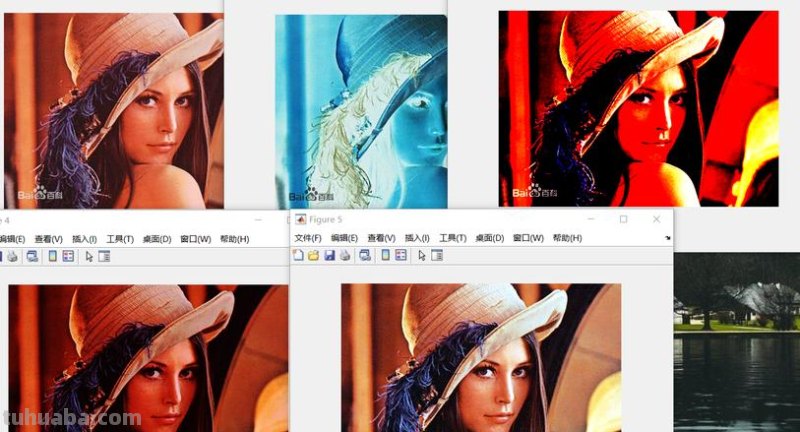Minimize the Figure 5 window

(x=591, y=219)
